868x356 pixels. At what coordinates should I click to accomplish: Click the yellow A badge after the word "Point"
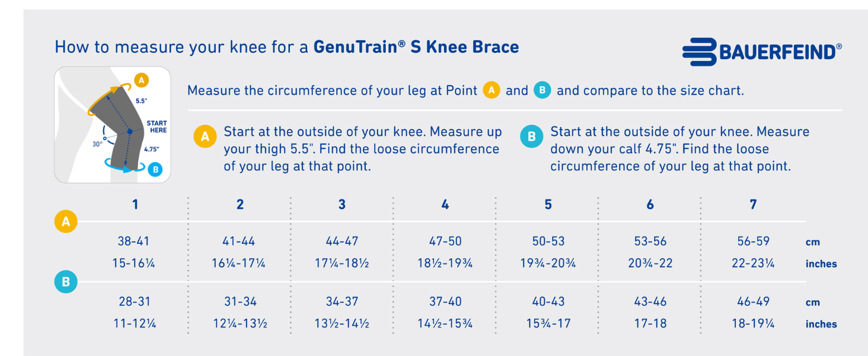[491, 90]
